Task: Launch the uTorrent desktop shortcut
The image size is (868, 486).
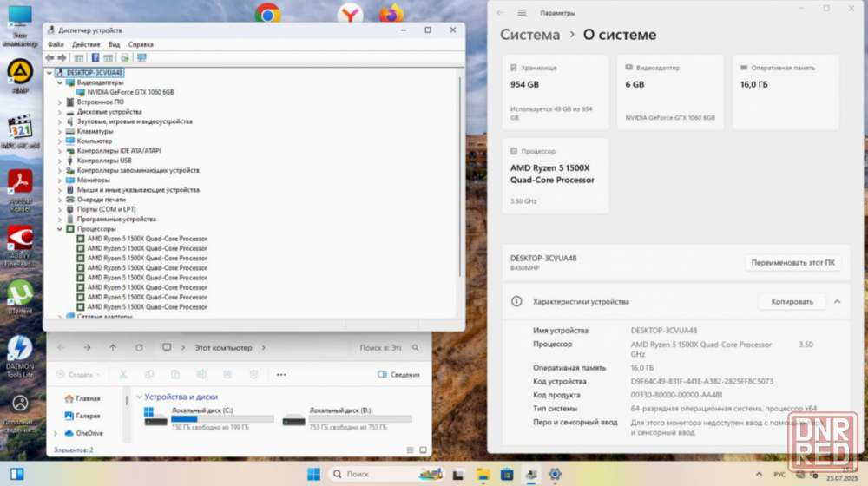Action: [x=19, y=293]
